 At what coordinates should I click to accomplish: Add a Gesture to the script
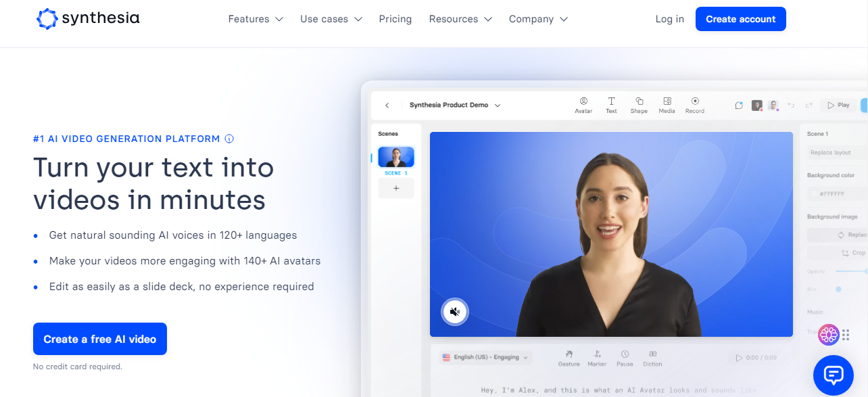(x=569, y=358)
